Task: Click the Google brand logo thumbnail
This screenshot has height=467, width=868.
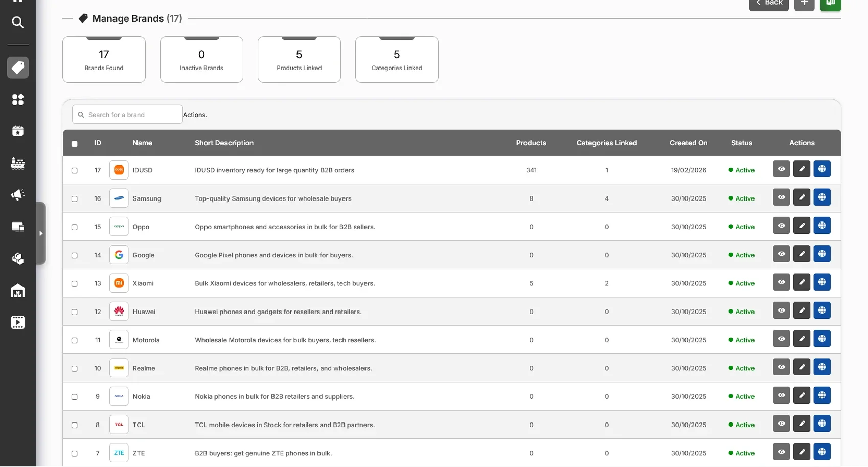Action: (x=119, y=255)
